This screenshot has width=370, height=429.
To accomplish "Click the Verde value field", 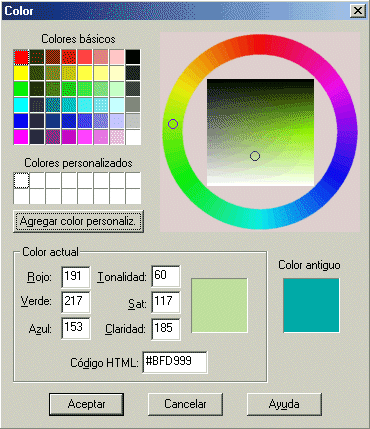I will coord(76,302).
